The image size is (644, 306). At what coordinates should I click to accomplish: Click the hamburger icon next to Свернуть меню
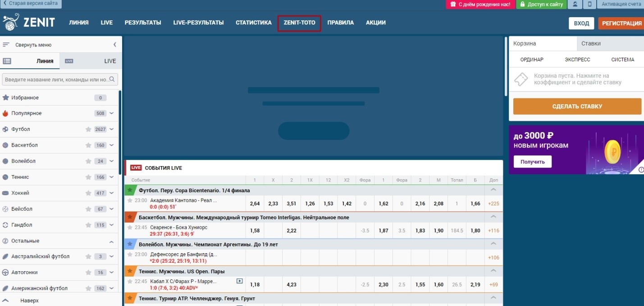(x=6, y=45)
